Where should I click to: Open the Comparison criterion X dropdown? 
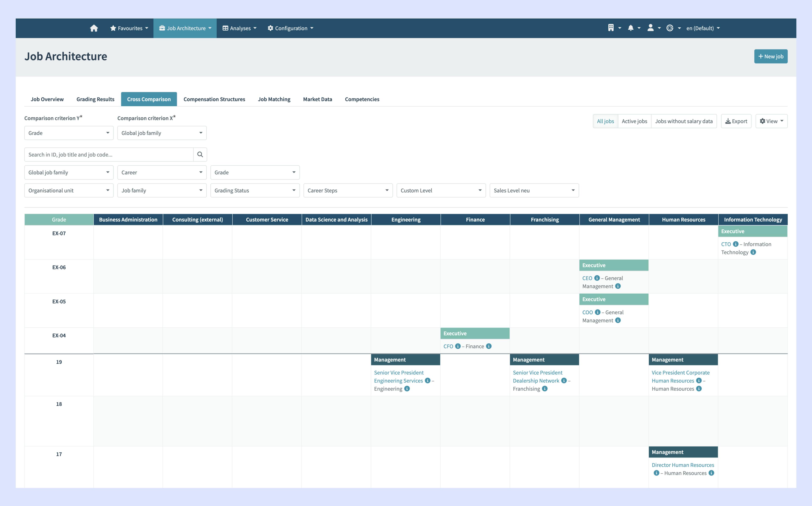[162, 133]
